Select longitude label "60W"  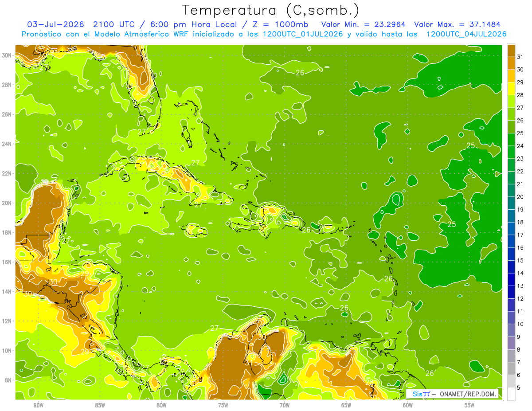tap(408, 405)
